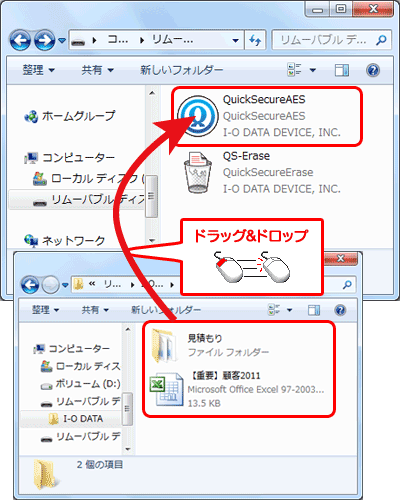The width and height of the screenshot is (400, 500).
Task: Open help icon in upper window toolbar
Action: coord(373,70)
